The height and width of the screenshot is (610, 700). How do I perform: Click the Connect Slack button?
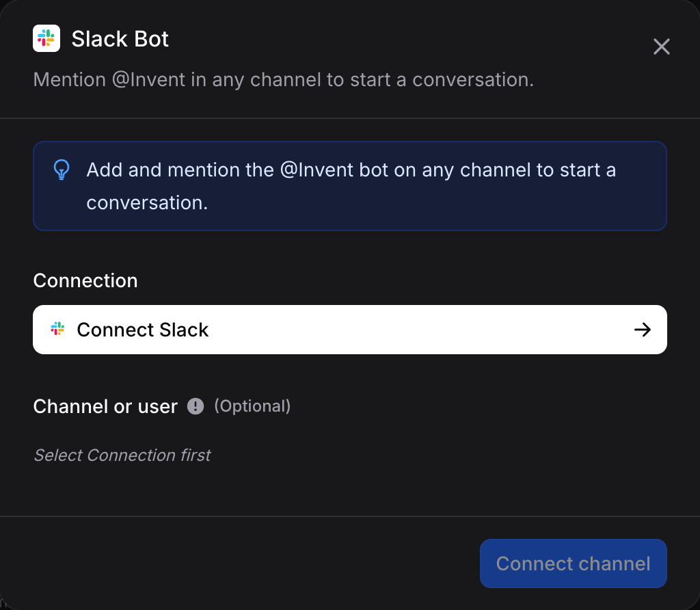tap(350, 330)
